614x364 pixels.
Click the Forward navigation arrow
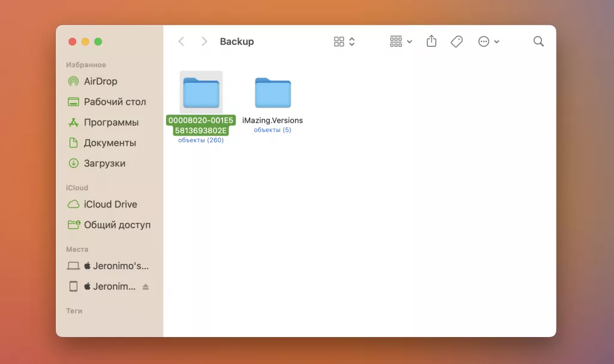204,41
